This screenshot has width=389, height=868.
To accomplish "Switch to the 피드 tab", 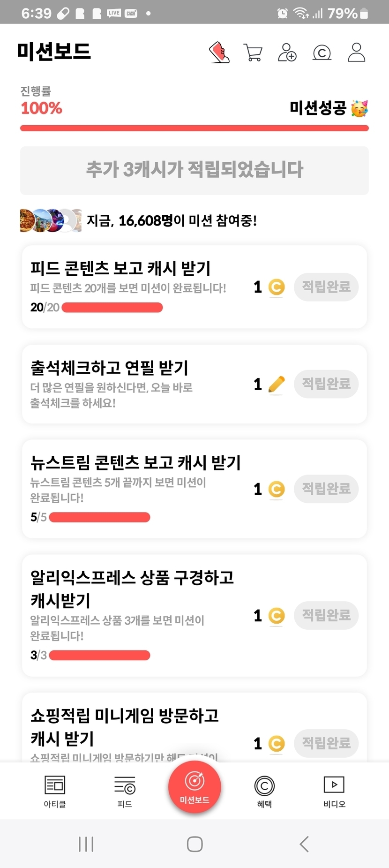I will click(x=125, y=791).
